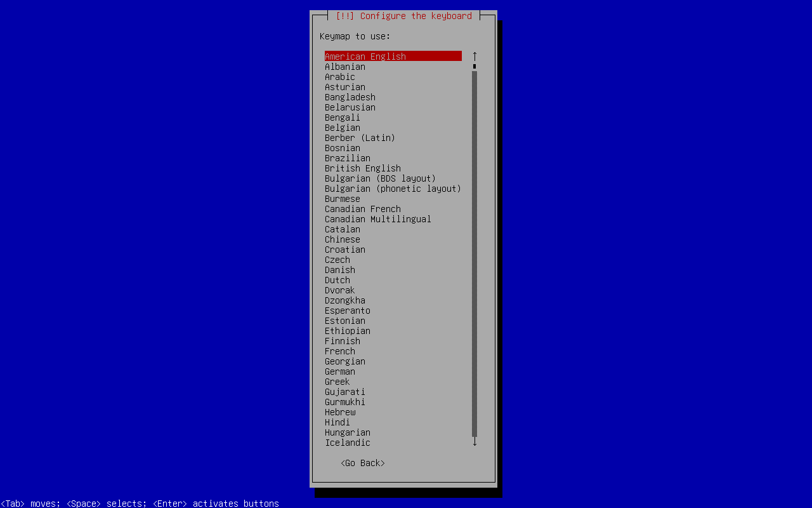Select Icelandic at the list bottom
This screenshot has width=812, height=508.
[x=348, y=443]
